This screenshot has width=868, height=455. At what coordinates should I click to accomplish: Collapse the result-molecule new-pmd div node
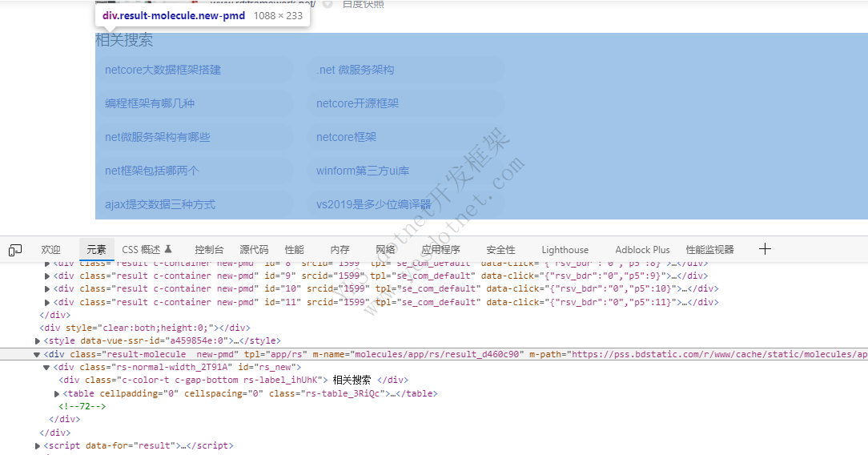coord(37,354)
